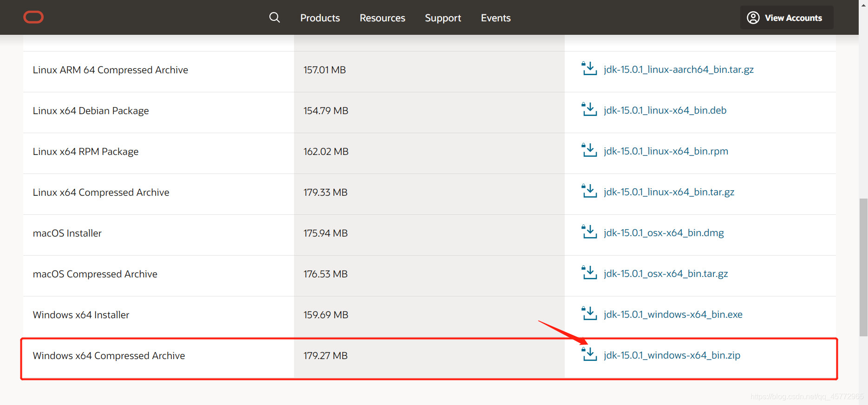Download jdk-15.0.1_windows-x64_bin.zip
Image resolution: width=868 pixels, height=405 pixels.
click(672, 355)
